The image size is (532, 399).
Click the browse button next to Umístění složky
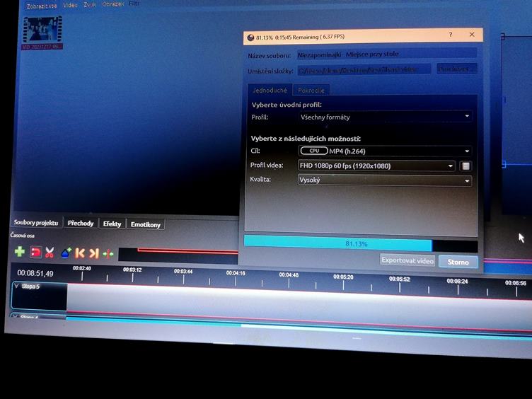pyautogui.click(x=457, y=69)
